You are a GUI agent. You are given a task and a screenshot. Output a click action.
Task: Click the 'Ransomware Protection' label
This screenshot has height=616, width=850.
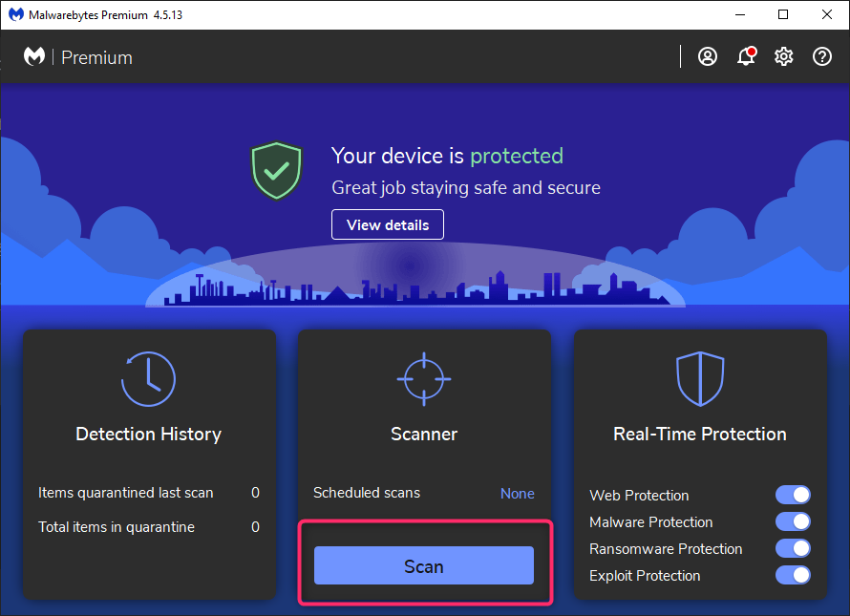point(666,549)
